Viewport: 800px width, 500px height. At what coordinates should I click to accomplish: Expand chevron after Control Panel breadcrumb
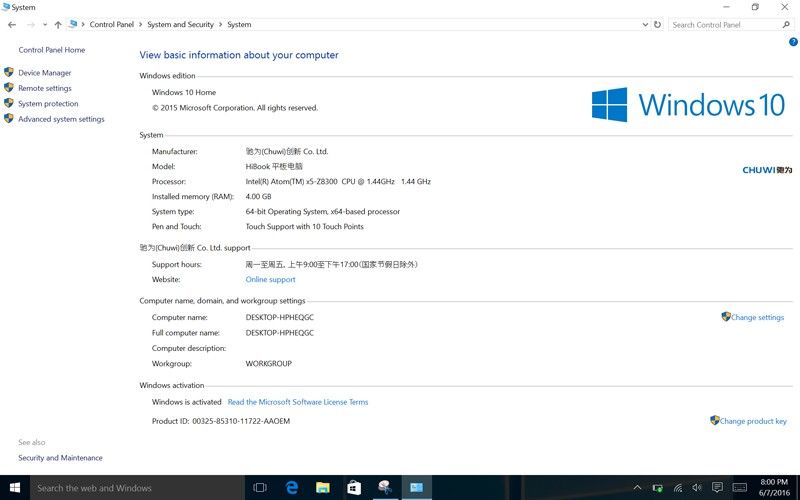tap(141, 24)
